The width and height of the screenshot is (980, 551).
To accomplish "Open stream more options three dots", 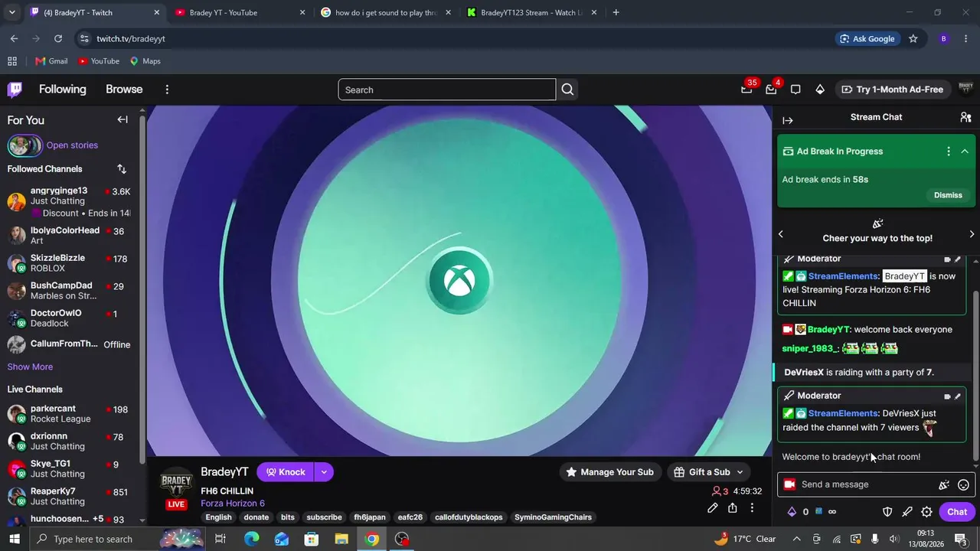I will pyautogui.click(x=752, y=508).
